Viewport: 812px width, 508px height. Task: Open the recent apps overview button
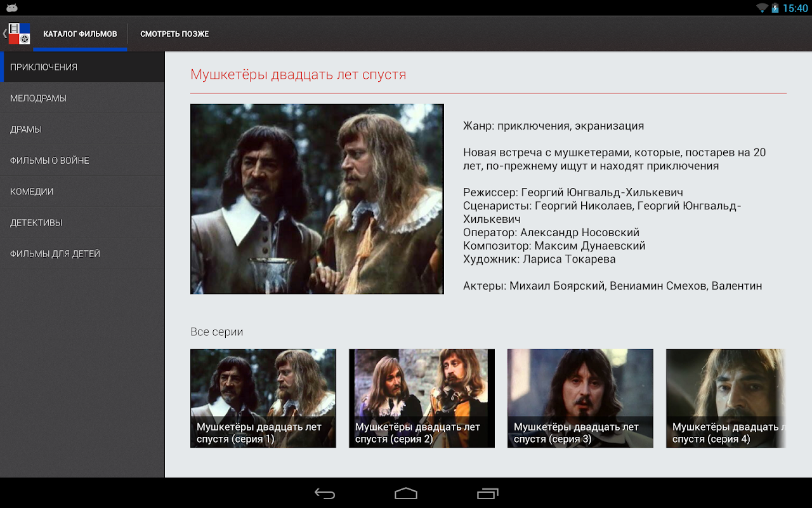click(x=487, y=493)
